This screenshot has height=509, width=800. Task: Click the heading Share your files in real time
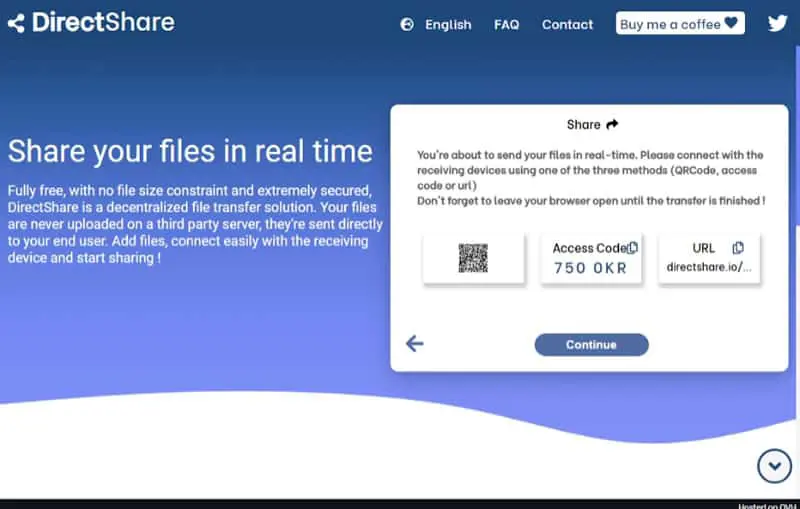tap(190, 152)
